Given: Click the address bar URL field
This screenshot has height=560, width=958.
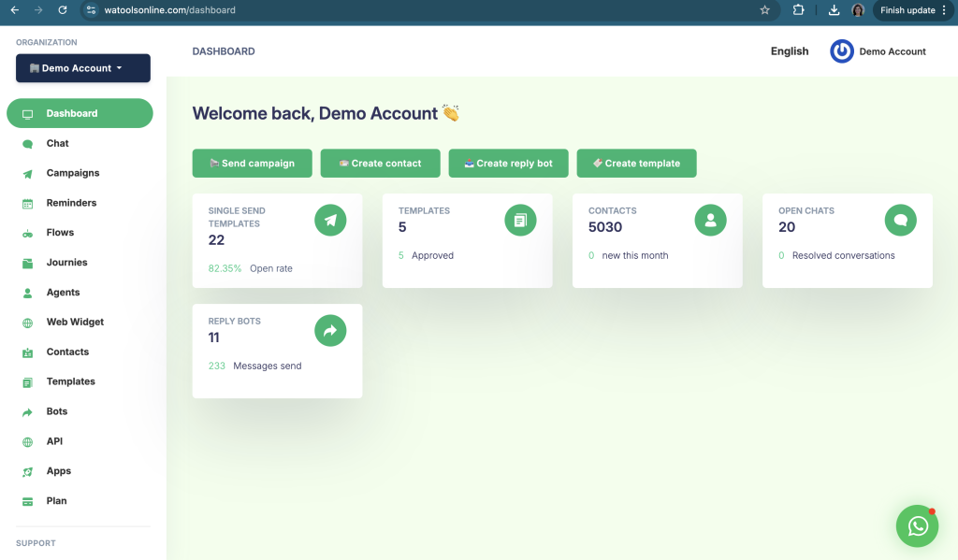Looking at the screenshot, I should click(x=428, y=9).
